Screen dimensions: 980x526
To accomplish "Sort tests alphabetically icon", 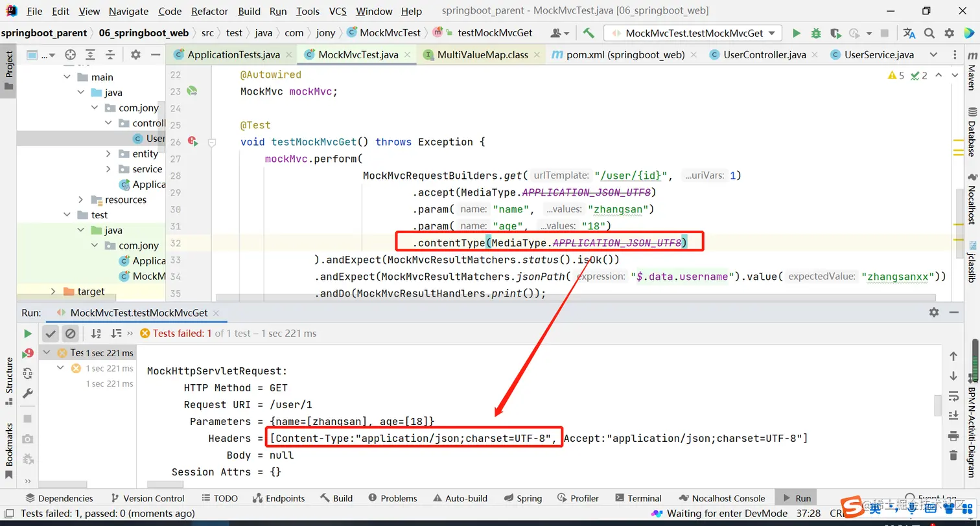I will click(96, 334).
